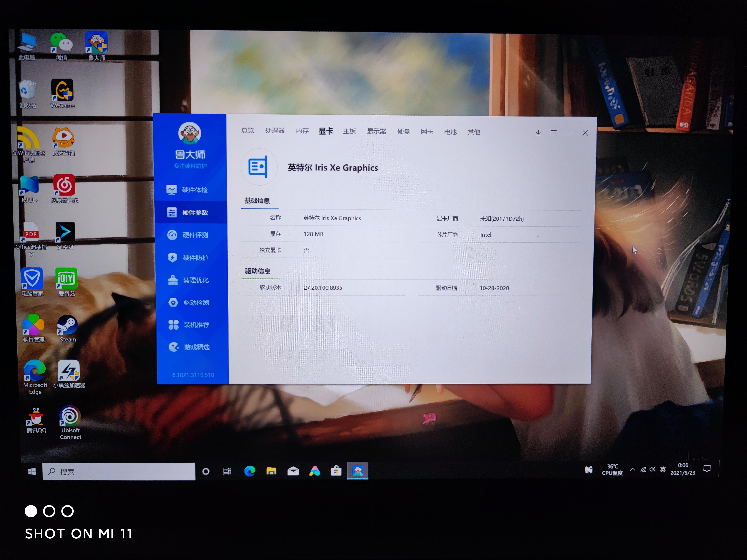
Task: Click the taskbar 搜索 box
Action: 119,472
